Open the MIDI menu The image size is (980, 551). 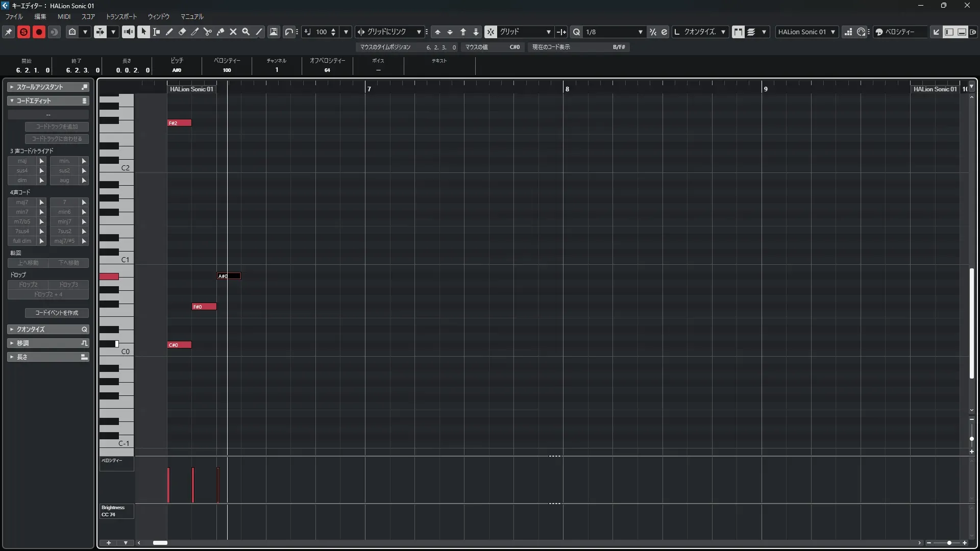coord(64,16)
